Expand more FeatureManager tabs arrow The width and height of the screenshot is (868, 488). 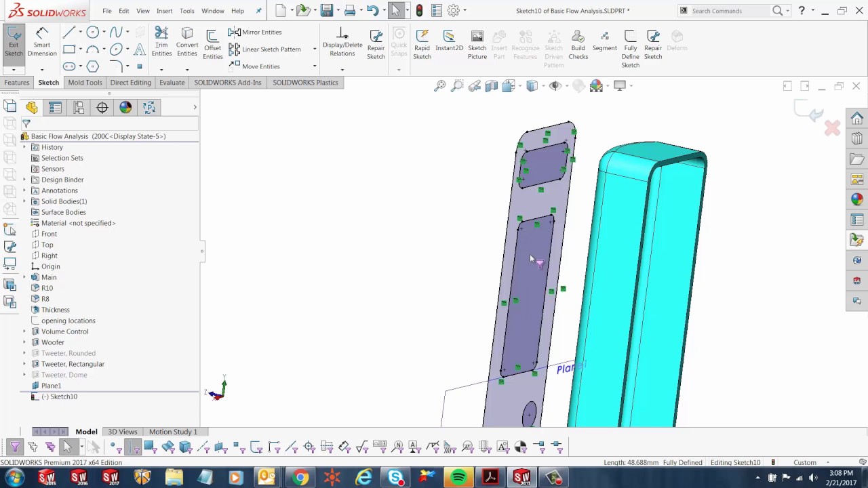(195, 107)
